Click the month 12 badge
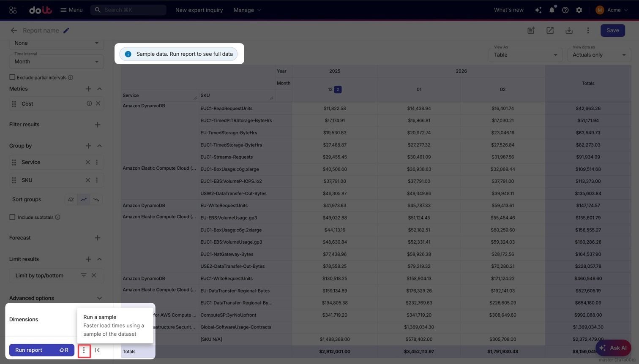Screen dimensions: 639x364 point(338,90)
